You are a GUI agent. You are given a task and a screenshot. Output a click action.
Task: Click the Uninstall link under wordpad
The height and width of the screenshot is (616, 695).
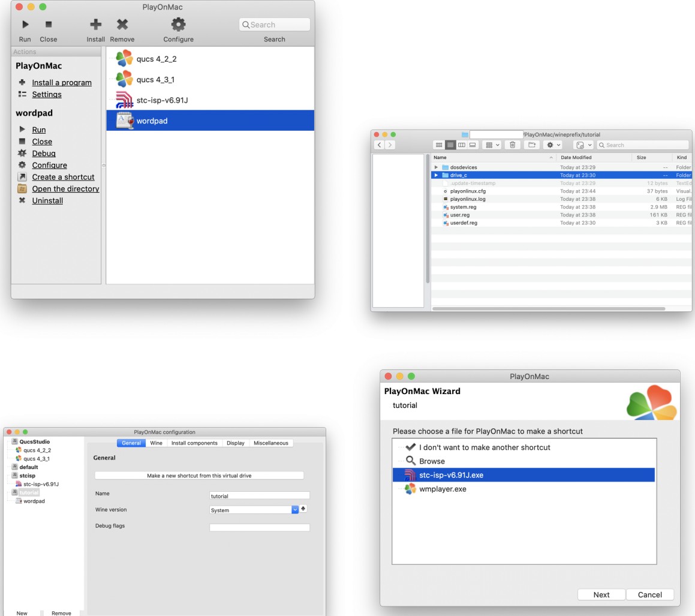click(47, 201)
